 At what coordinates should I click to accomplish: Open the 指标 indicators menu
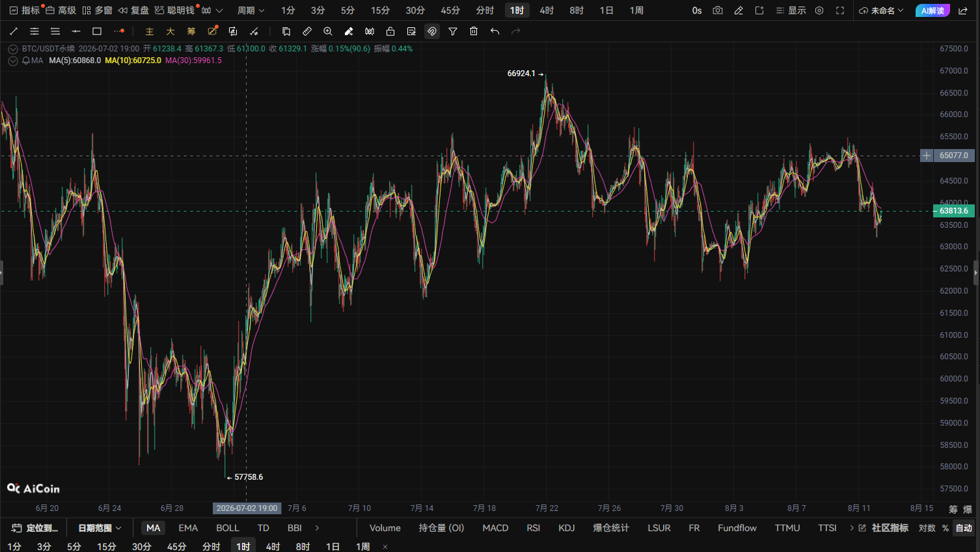point(25,10)
